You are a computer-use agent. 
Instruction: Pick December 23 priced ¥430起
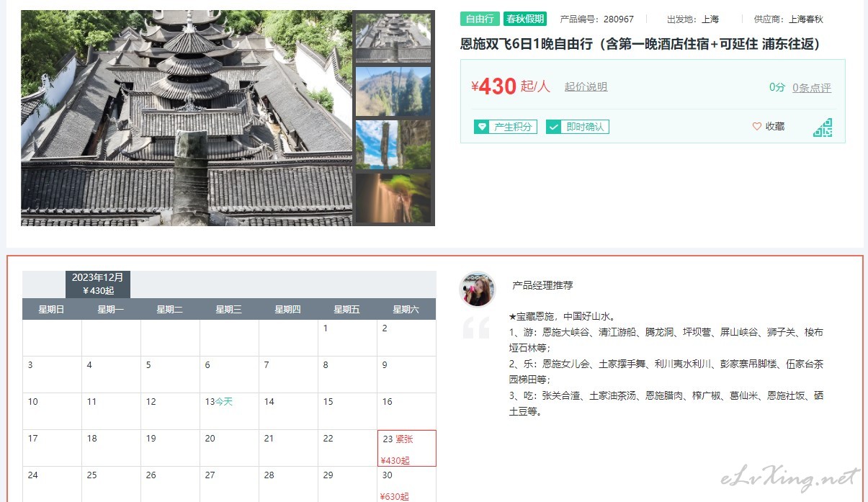tap(407, 448)
